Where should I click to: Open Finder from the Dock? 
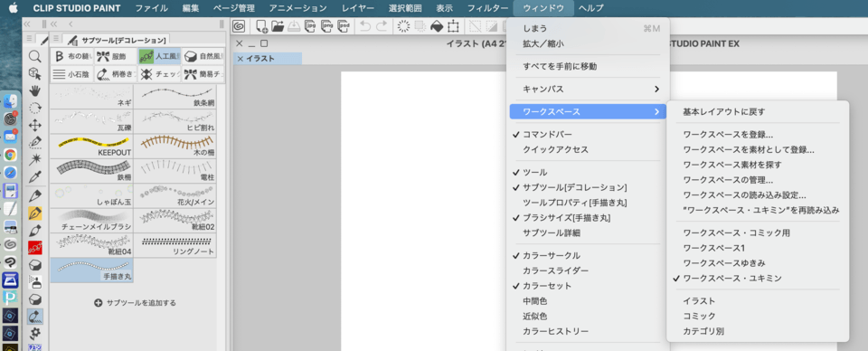[x=11, y=101]
